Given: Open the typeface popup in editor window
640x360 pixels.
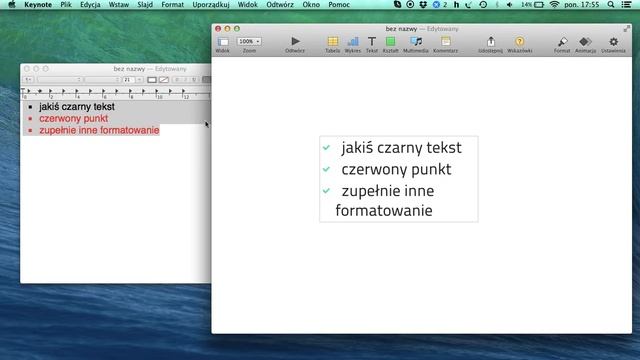Looking at the screenshot, I should click(x=102, y=80).
